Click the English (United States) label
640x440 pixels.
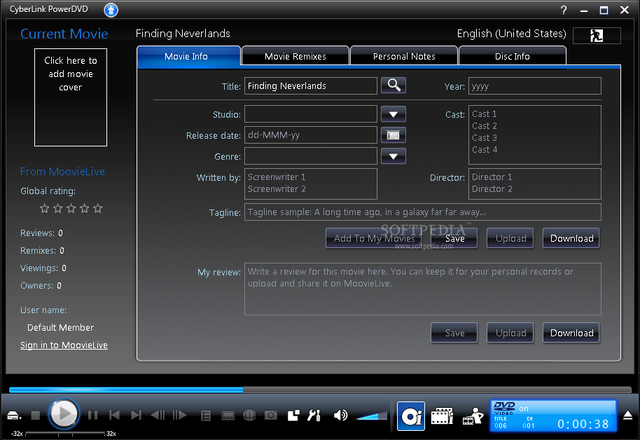click(x=511, y=33)
